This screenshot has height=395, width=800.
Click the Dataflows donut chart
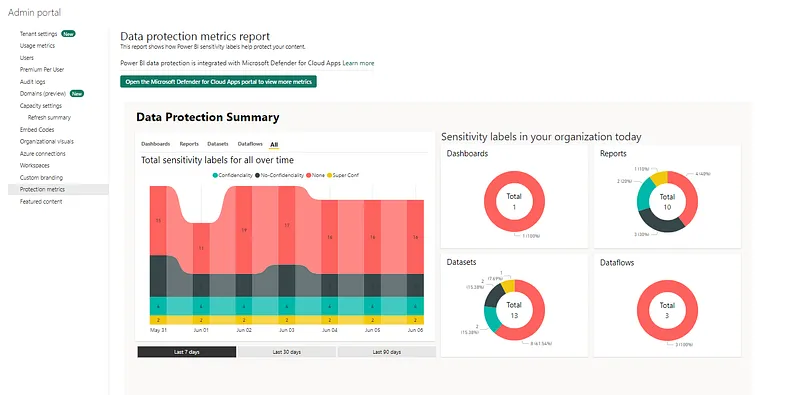[667, 310]
